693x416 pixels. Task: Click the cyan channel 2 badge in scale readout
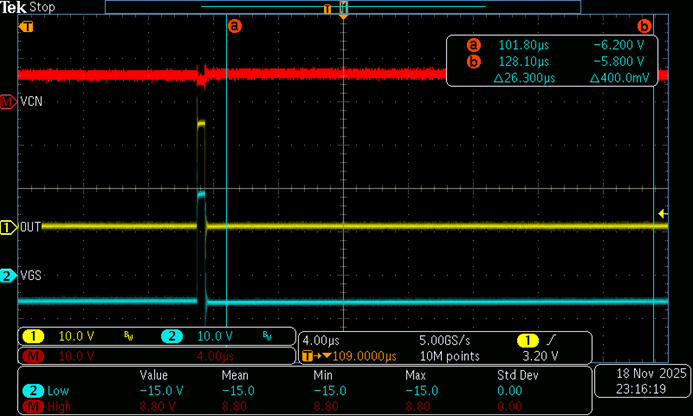click(172, 336)
